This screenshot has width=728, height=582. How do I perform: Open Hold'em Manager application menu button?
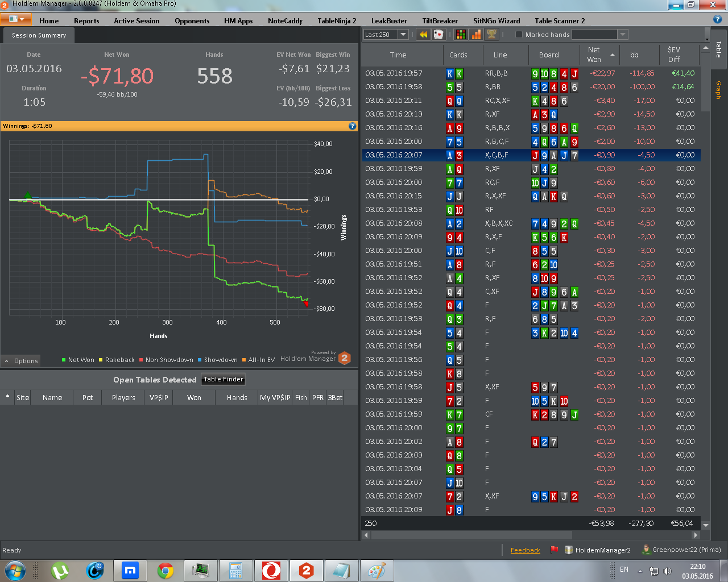pos(15,19)
